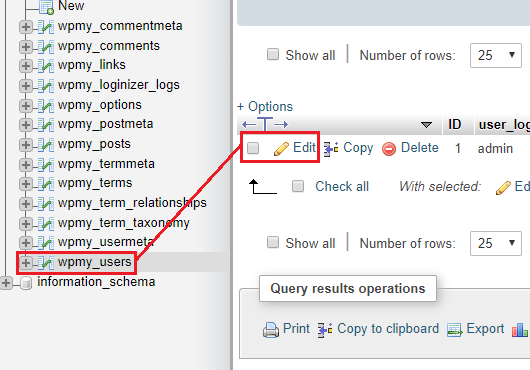Click the + Options link

pyautogui.click(x=265, y=106)
